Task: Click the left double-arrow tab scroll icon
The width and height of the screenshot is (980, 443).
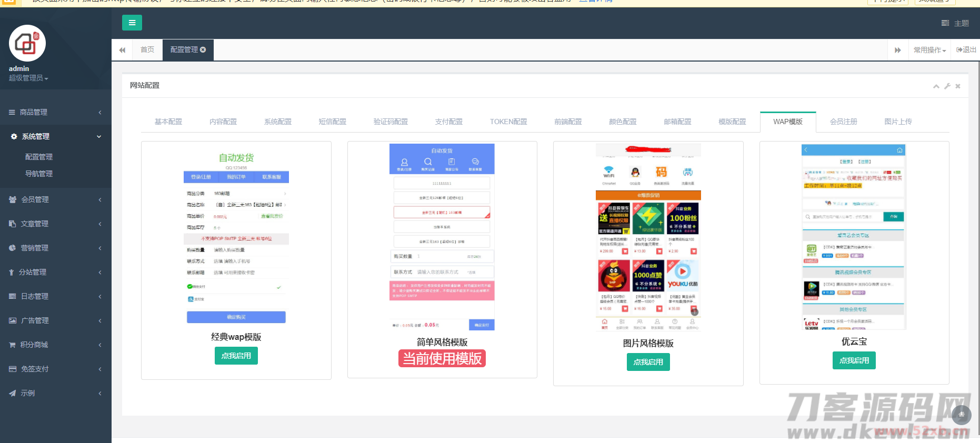Action: click(122, 50)
